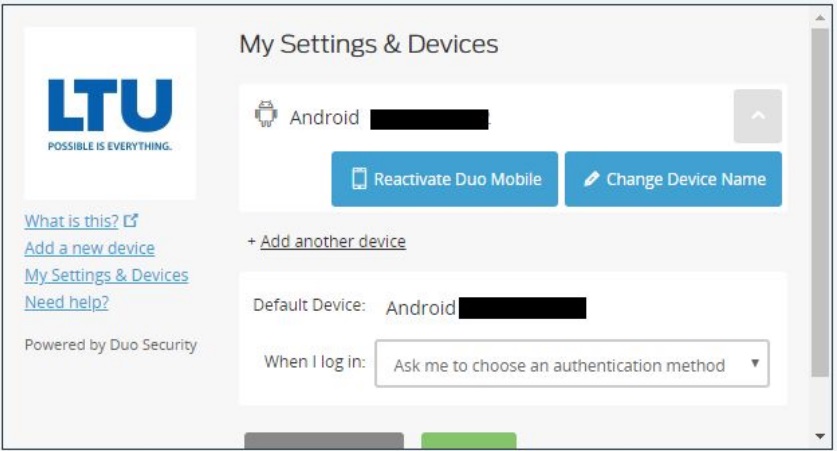Click the phone icon on Reactivate button
837x451 pixels.
coord(359,179)
